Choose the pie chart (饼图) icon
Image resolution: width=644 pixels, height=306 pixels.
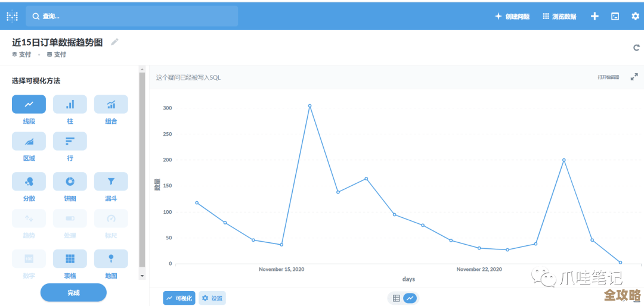pyautogui.click(x=70, y=182)
